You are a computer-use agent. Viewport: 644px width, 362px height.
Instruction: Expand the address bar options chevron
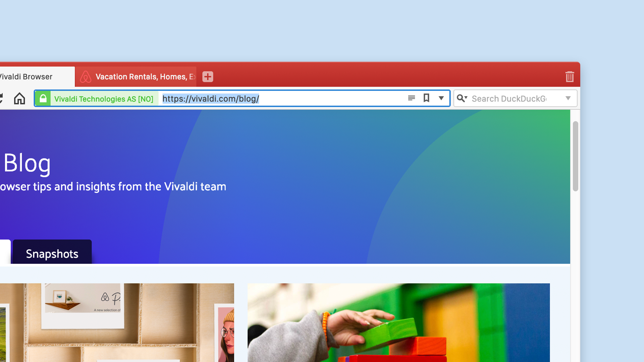point(441,98)
